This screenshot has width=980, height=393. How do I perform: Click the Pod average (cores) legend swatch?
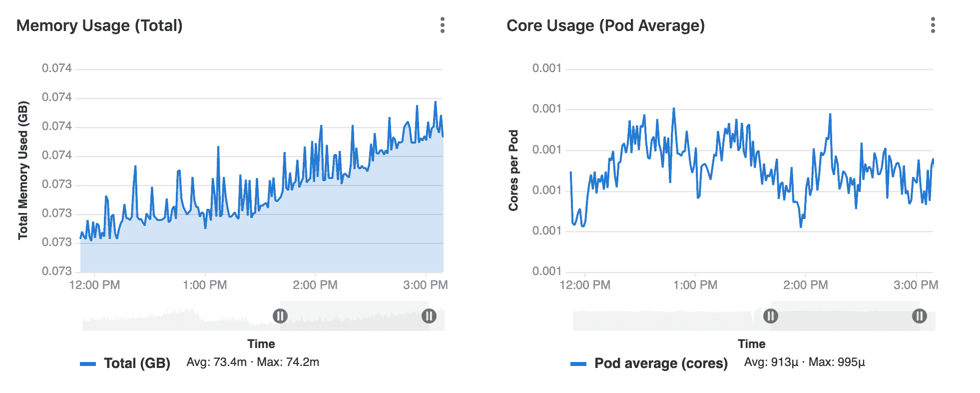578,364
